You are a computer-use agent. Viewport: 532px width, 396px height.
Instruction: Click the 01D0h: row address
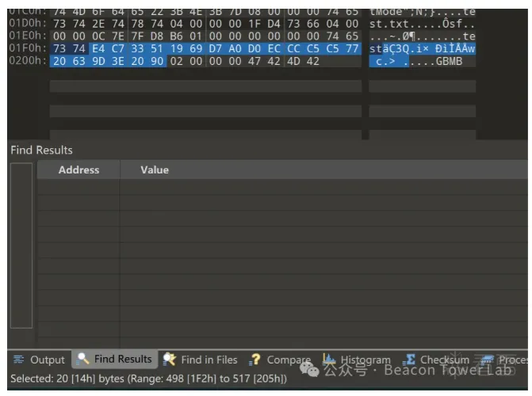(x=28, y=24)
